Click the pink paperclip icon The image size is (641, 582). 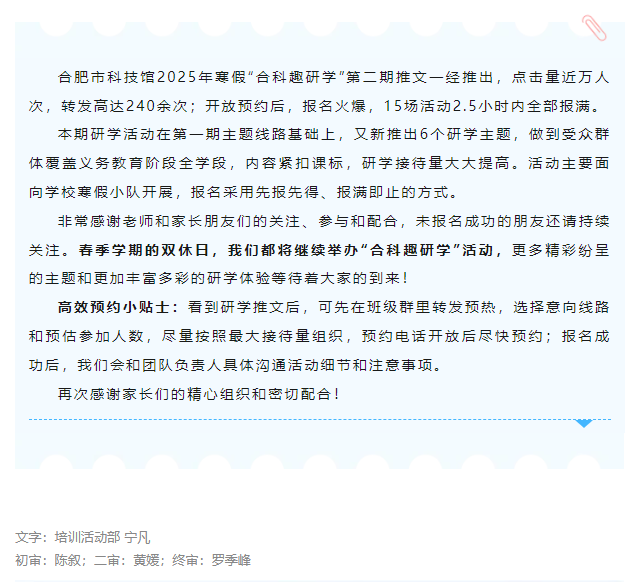(x=594, y=28)
